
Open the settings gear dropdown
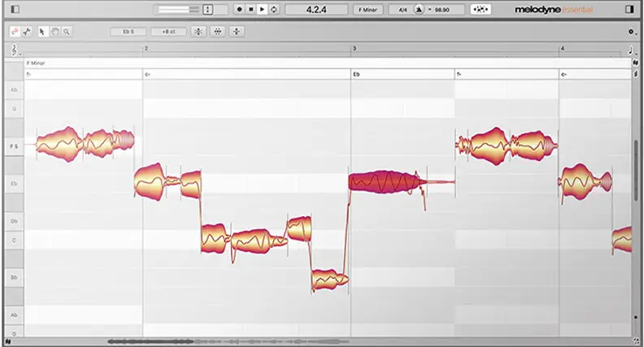coord(631,32)
